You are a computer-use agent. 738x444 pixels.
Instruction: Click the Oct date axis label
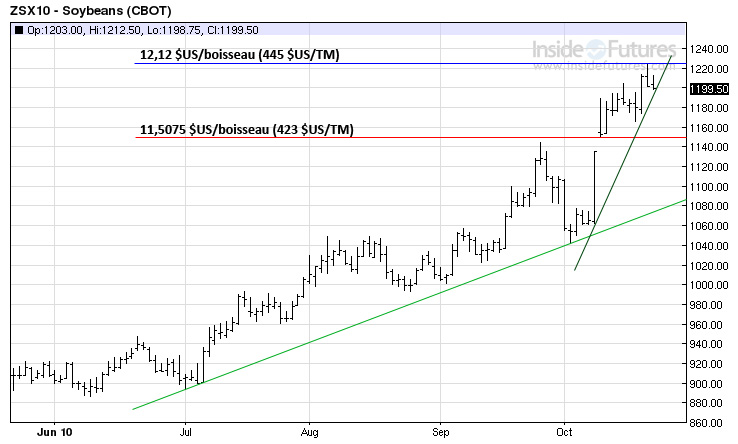[x=564, y=434]
